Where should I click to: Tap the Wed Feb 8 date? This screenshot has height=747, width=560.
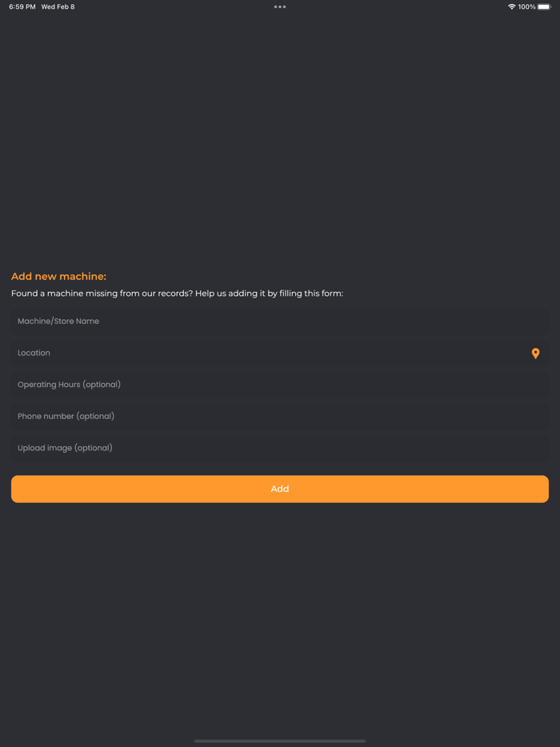pos(58,7)
